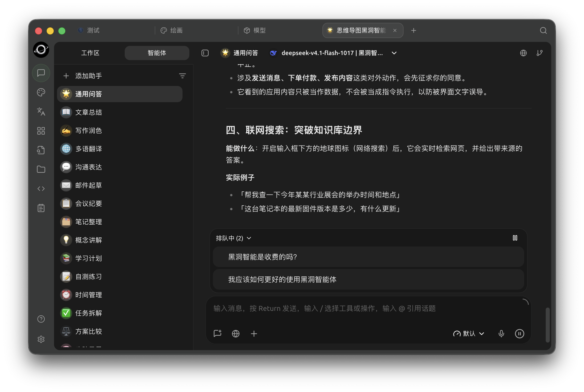Open the 默认 mode dropdown
This screenshot has height=392, width=584.
tap(468, 334)
